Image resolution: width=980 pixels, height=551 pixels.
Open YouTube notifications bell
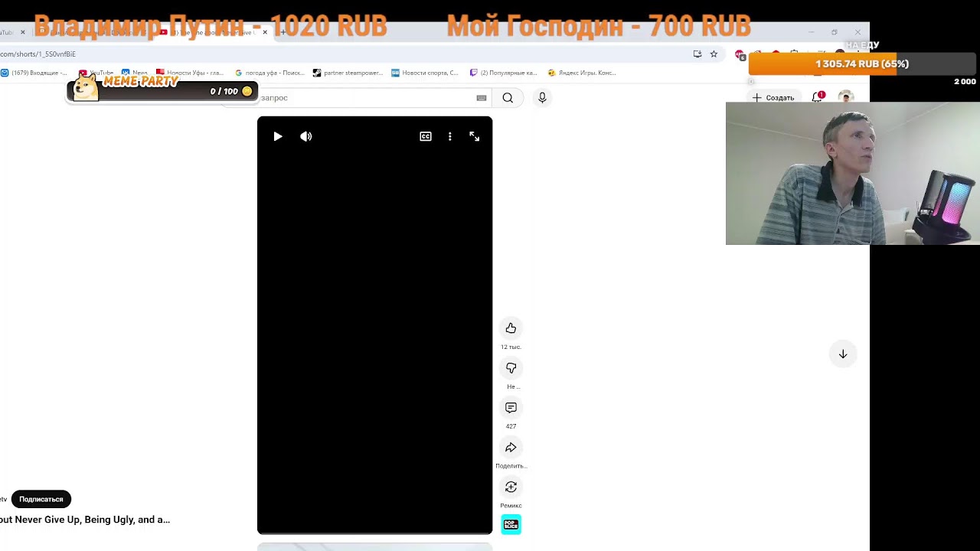point(818,97)
